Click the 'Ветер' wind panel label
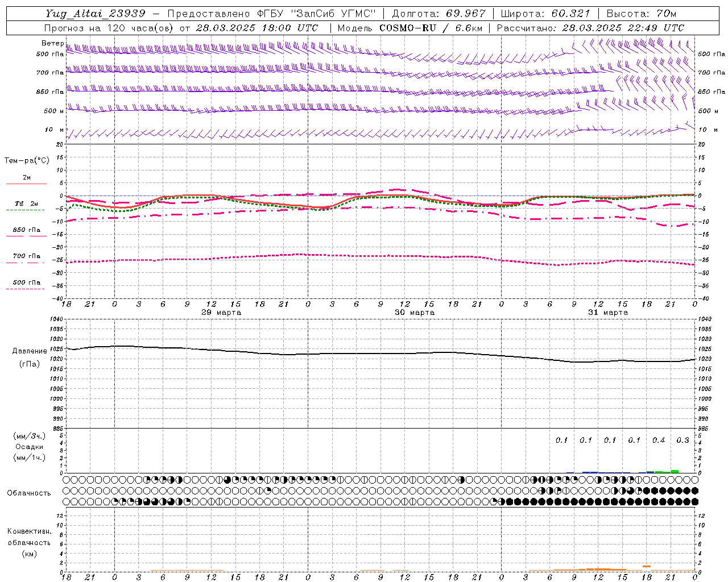The height and width of the screenshot is (582, 728). (x=52, y=43)
